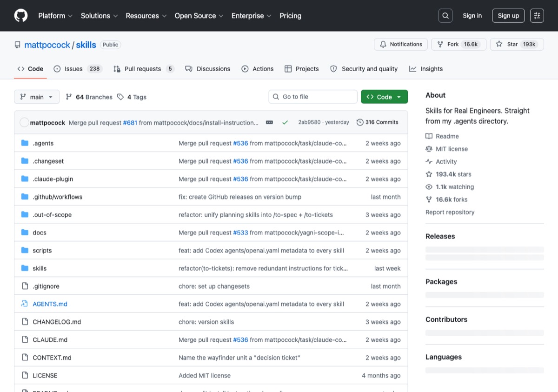
Task: Open the .agents folder icon
Action: point(25,143)
